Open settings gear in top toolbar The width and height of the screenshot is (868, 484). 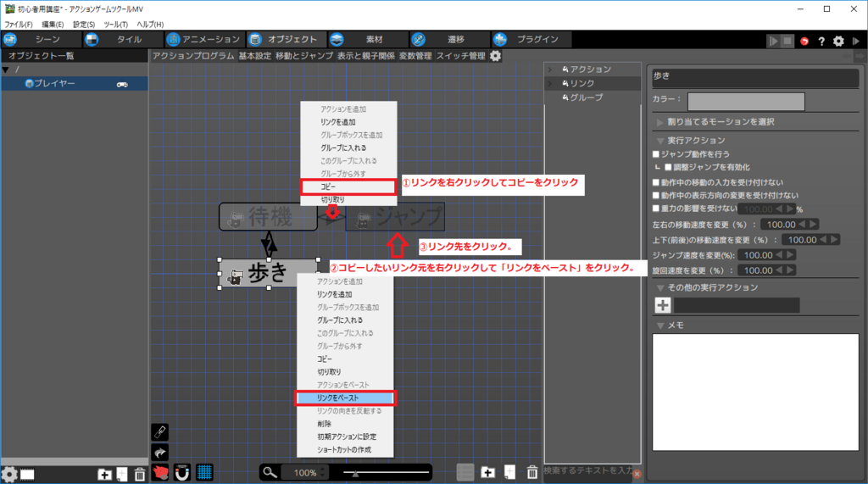coord(838,41)
